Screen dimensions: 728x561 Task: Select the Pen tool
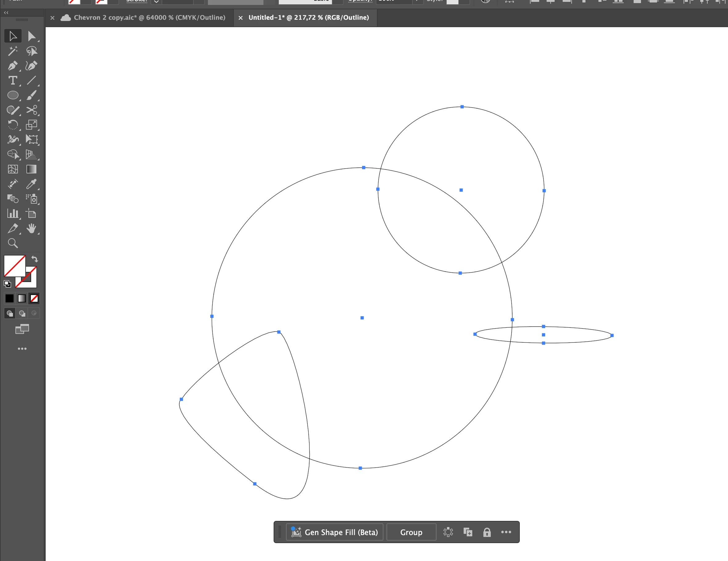13,66
